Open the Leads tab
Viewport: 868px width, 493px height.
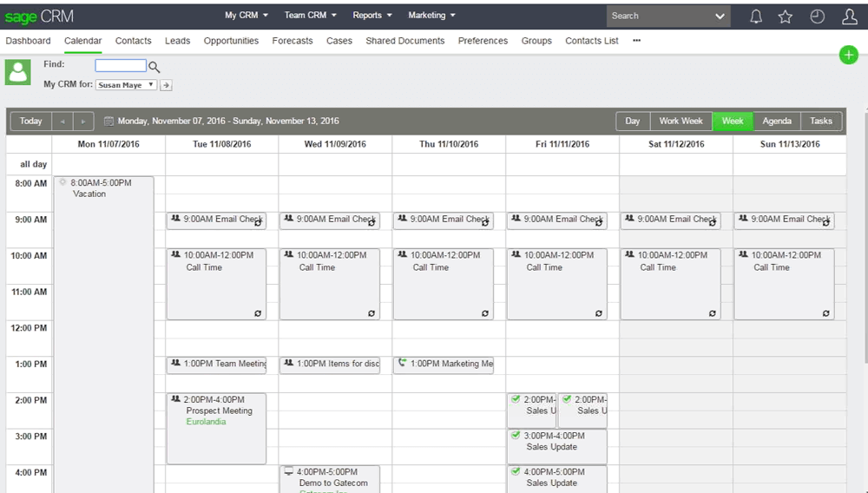coord(178,41)
